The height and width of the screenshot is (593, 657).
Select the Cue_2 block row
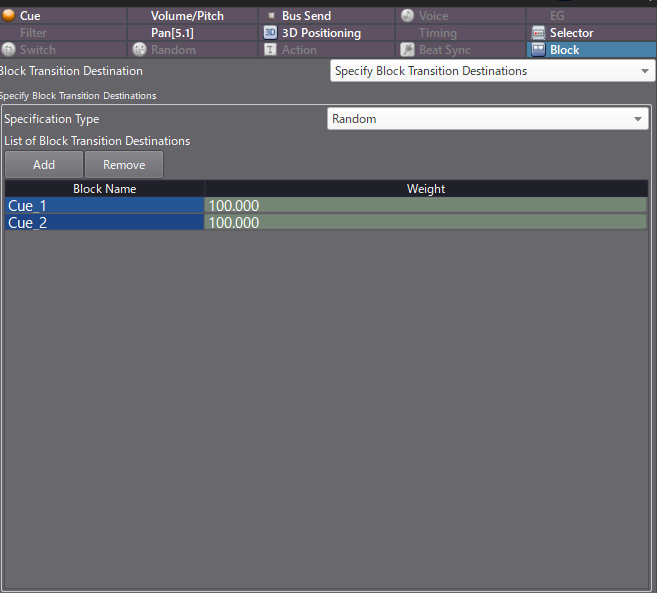point(104,223)
